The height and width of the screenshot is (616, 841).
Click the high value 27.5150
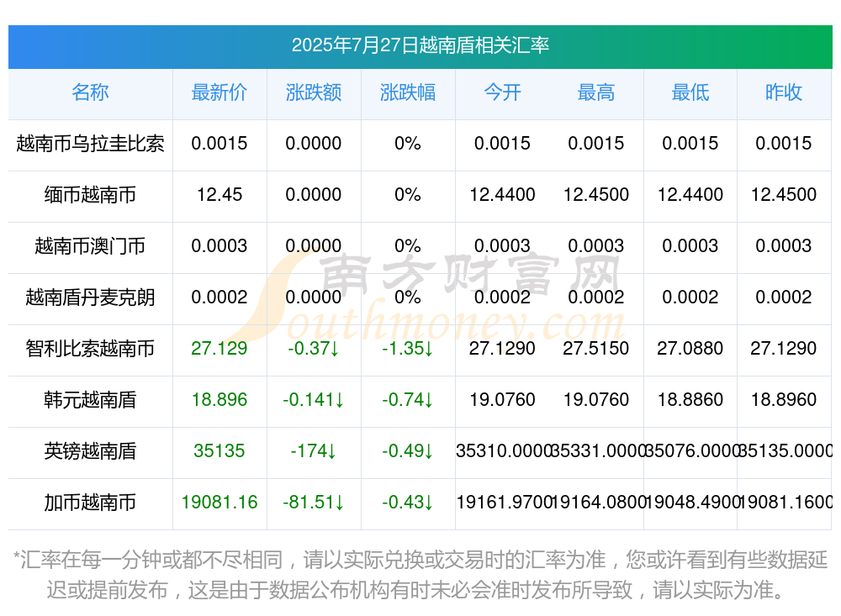coord(596,349)
